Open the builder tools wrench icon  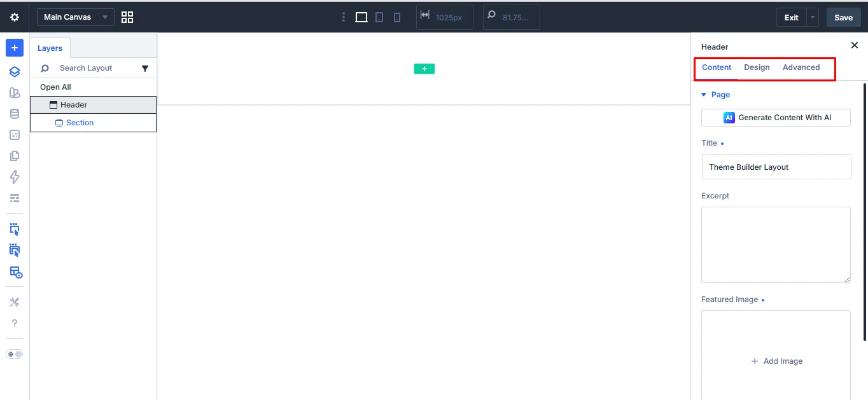coord(15,302)
